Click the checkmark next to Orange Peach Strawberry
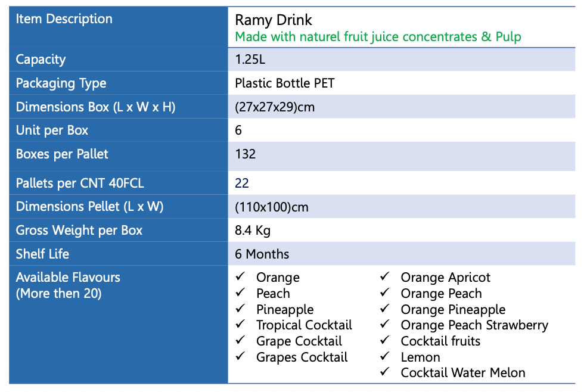Viewport: 587px width, 392px height. pos(385,325)
